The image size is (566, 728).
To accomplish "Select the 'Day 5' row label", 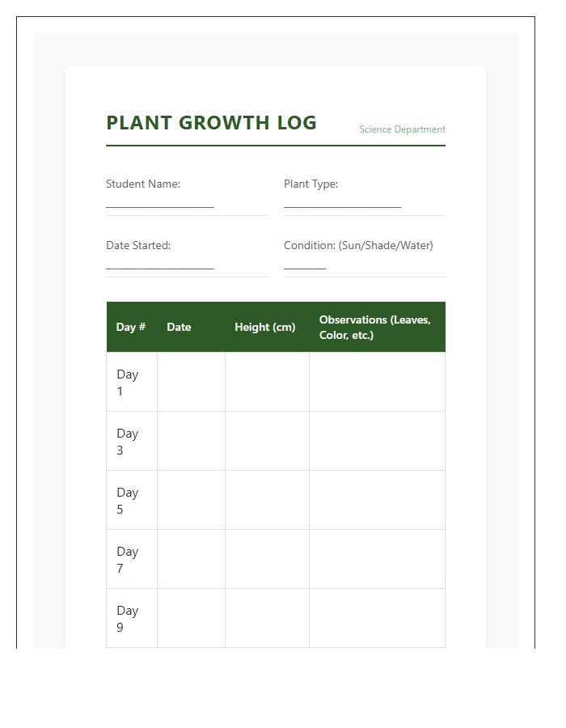I will [x=128, y=501].
